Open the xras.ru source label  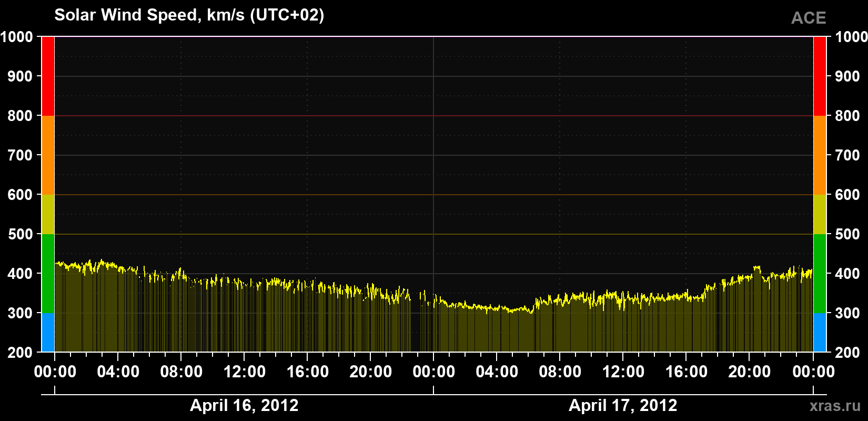tap(835, 406)
